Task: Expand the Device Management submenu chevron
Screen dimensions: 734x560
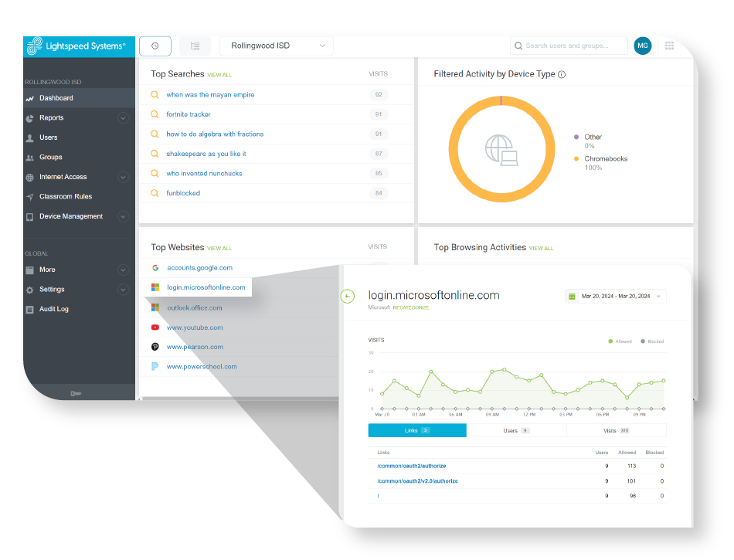Action: coord(123,216)
